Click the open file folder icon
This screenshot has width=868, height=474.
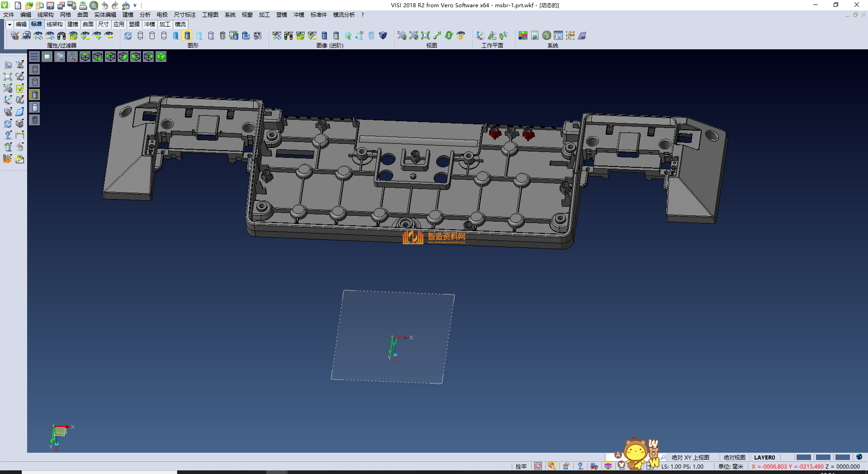click(28, 5)
